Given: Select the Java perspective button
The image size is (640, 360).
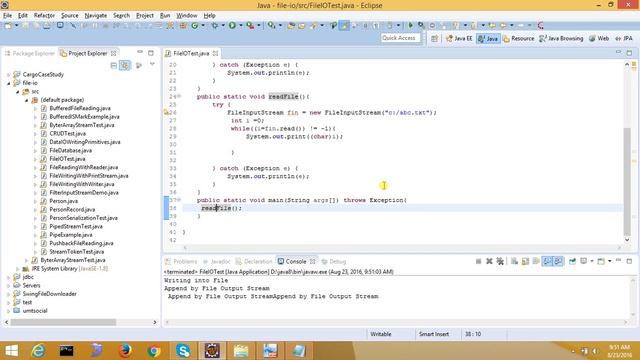Looking at the screenshot, I should point(488,38).
